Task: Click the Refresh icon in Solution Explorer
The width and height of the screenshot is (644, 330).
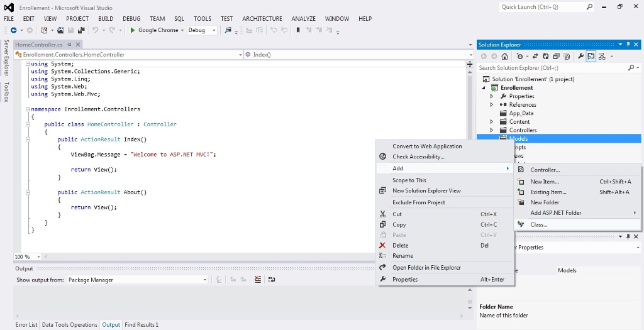Action: pos(544,57)
